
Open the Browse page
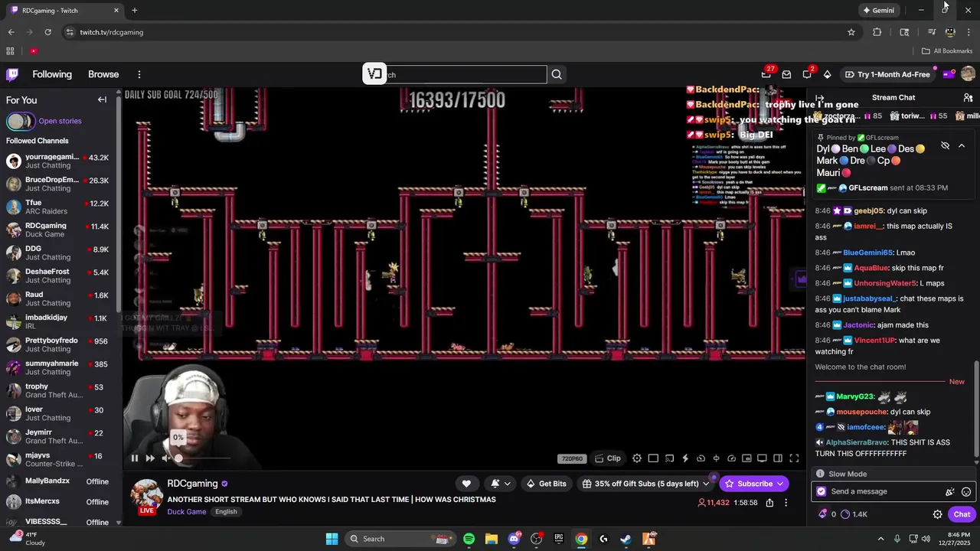(103, 74)
